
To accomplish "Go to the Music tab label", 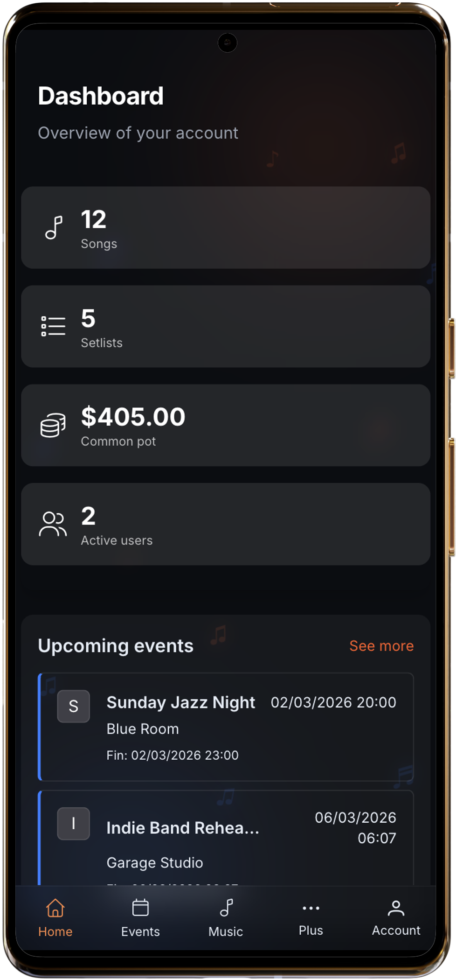I will pyautogui.click(x=226, y=931).
